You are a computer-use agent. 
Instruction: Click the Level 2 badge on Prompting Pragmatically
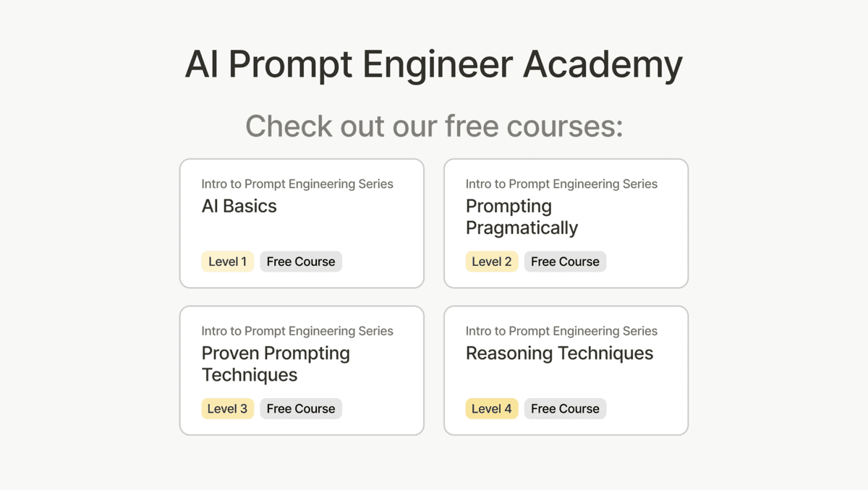(x=492, y=261)
